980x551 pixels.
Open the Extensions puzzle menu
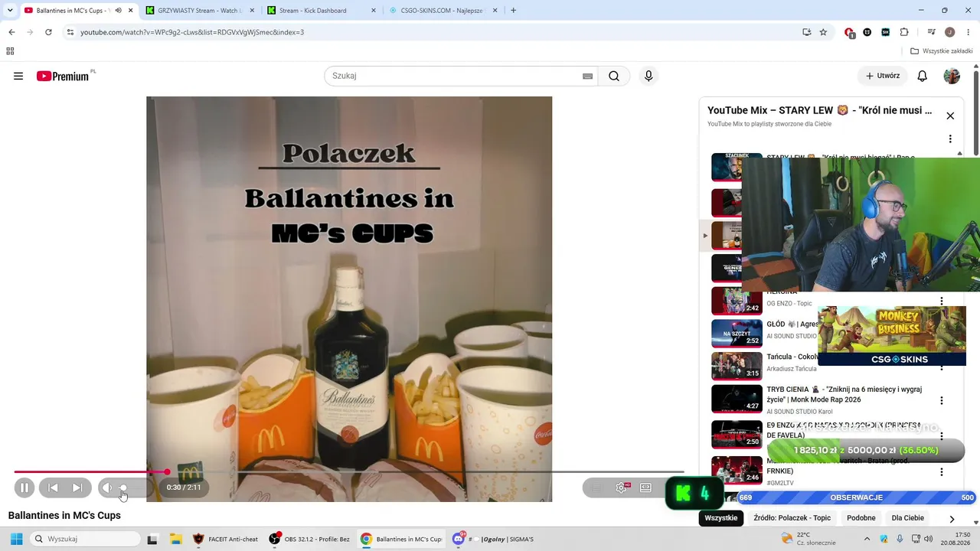pyautogui.click(x=904, y=32)
